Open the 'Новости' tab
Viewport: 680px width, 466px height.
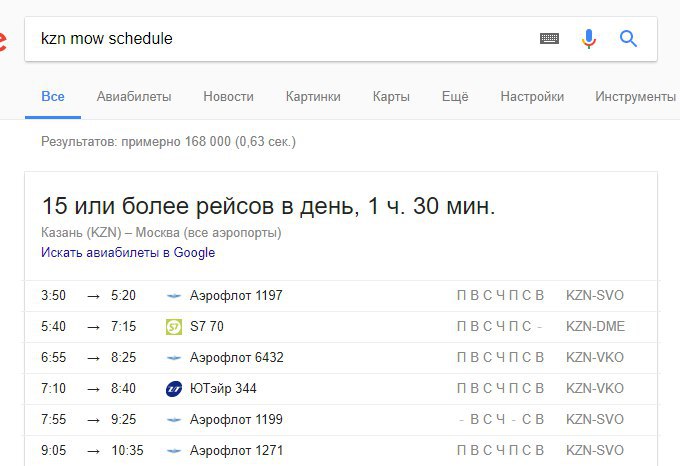[x=229, y=96]
